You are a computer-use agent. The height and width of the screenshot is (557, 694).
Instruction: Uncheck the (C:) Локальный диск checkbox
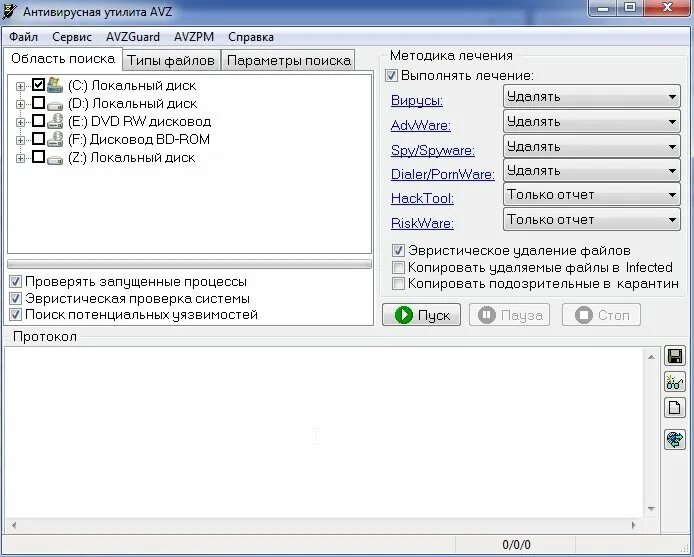[x=39, y=84]
